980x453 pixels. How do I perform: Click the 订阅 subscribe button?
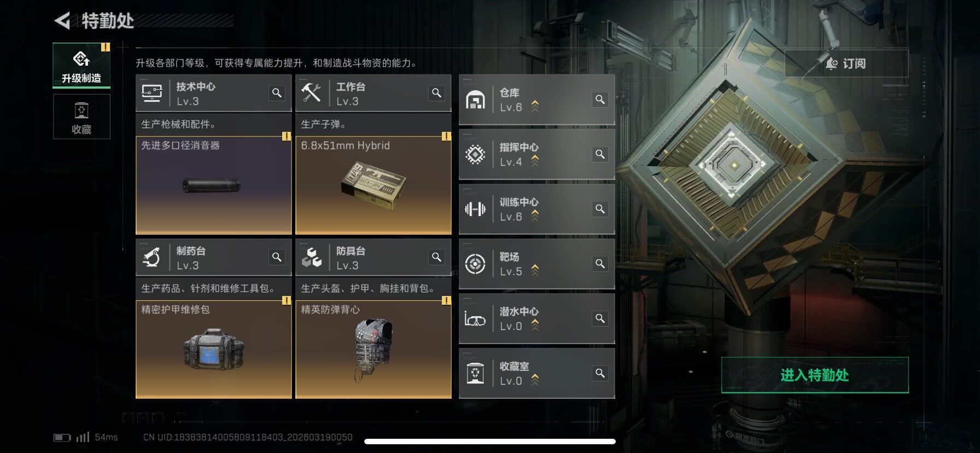coord(847,63)
